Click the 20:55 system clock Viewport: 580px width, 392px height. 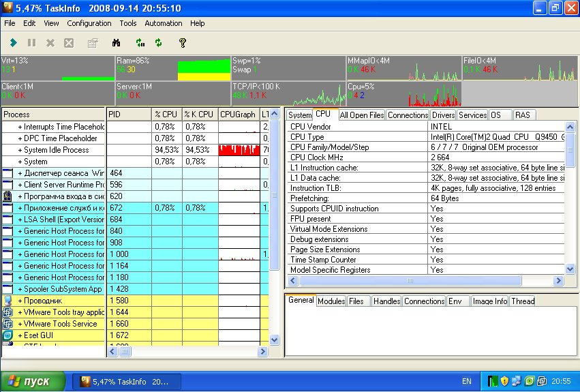point(561,381)
